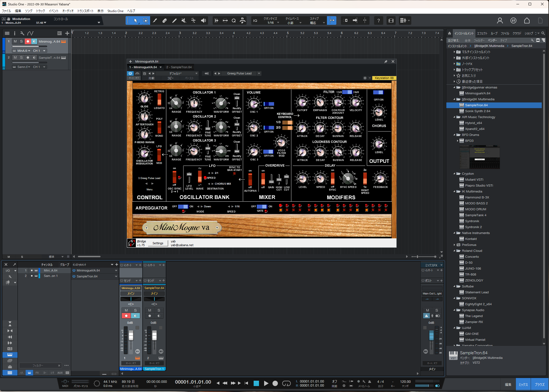Expand the BFD3 instrument entry
The width and height of the screenshot is (549, 392).
tap(458, 141)
